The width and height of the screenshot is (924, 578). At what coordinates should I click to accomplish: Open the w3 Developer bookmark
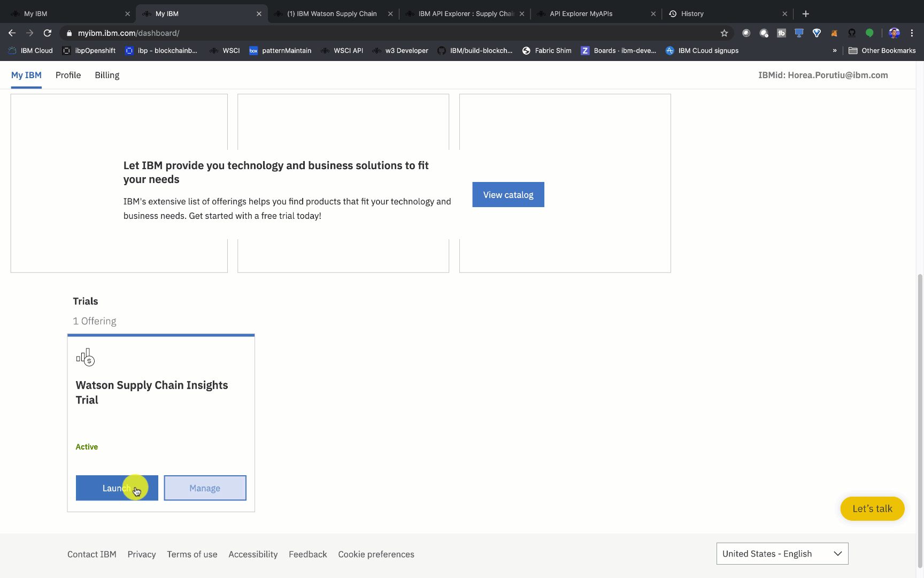[x=401, y=51]
